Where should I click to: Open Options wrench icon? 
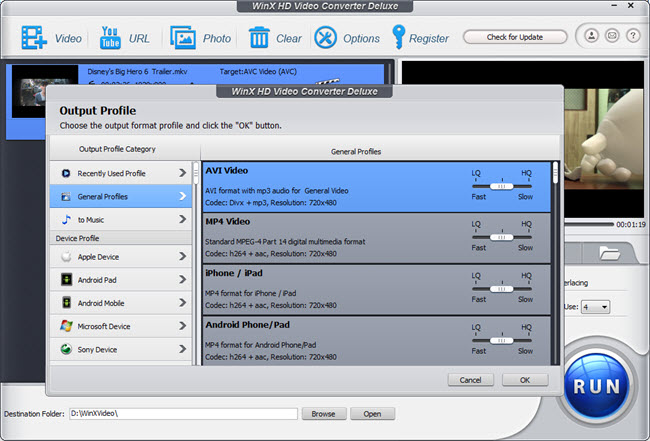(325, 38)
